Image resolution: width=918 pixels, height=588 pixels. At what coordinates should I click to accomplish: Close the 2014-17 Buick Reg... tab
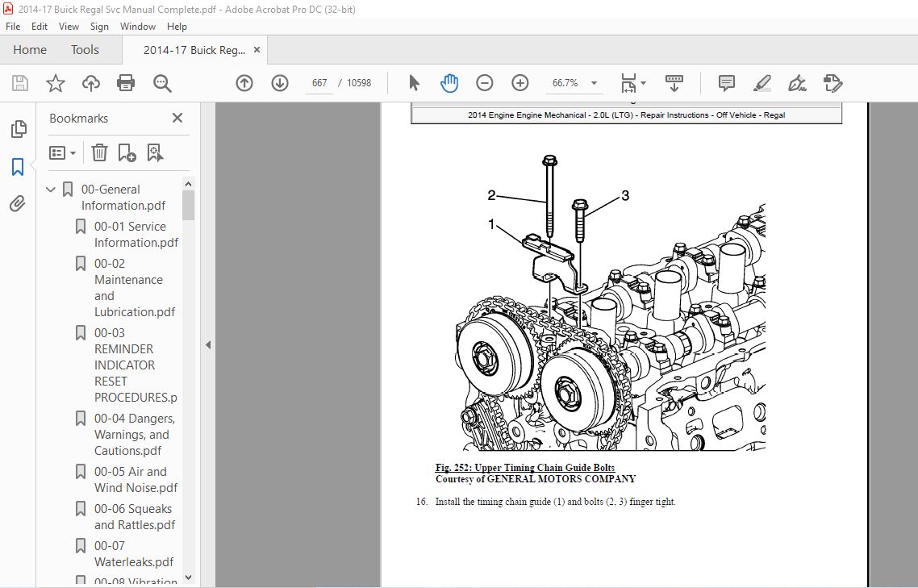257,50
